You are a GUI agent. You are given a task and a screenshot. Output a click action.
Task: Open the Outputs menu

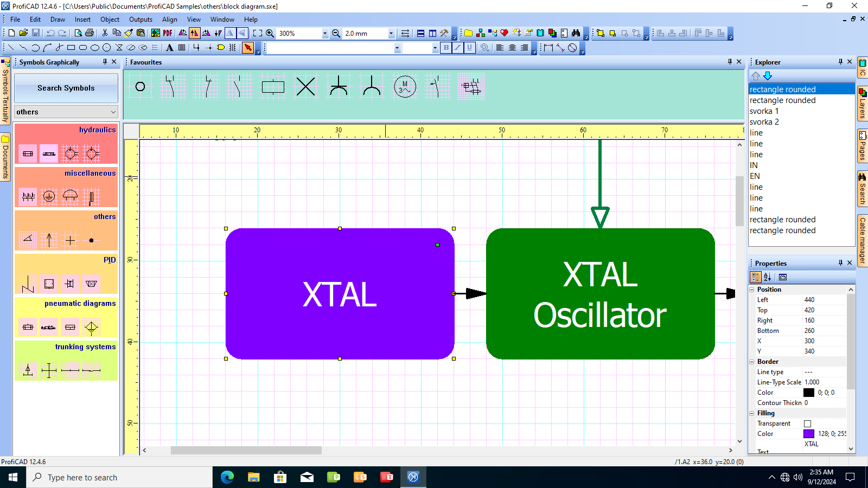[141, 19]
